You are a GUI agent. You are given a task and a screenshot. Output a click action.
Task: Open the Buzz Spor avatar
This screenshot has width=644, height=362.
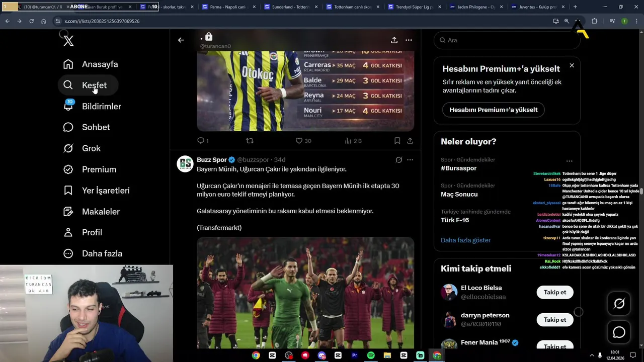pyautogui.click(x=185, y=164)
